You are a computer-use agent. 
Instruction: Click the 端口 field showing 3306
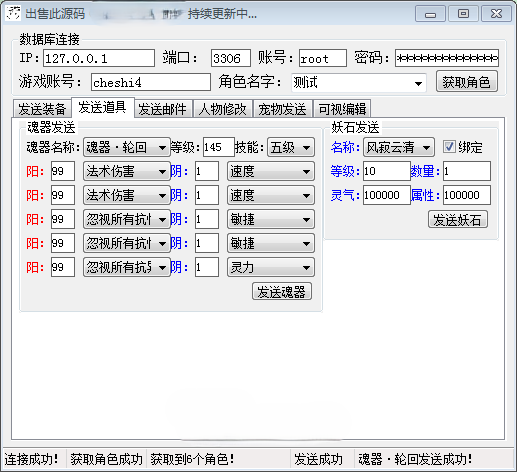coord(231,58)
